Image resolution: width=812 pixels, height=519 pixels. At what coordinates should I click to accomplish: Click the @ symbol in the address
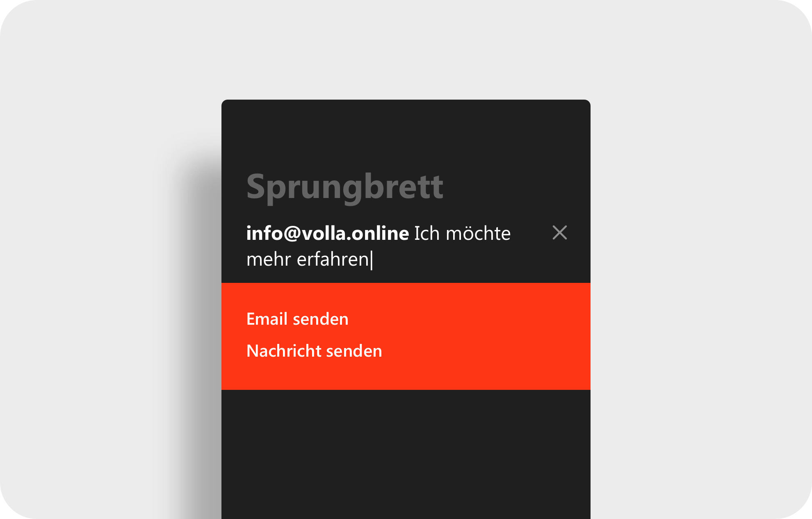point(292,234)
